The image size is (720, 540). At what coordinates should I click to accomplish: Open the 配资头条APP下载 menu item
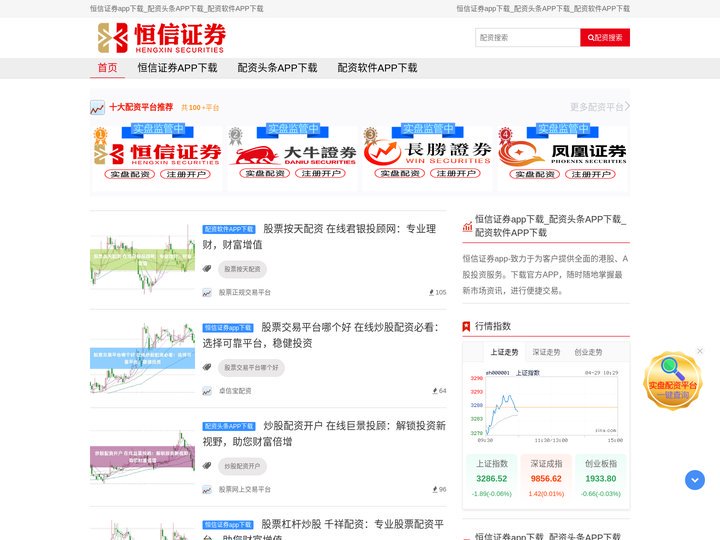(x=277, y=68)
